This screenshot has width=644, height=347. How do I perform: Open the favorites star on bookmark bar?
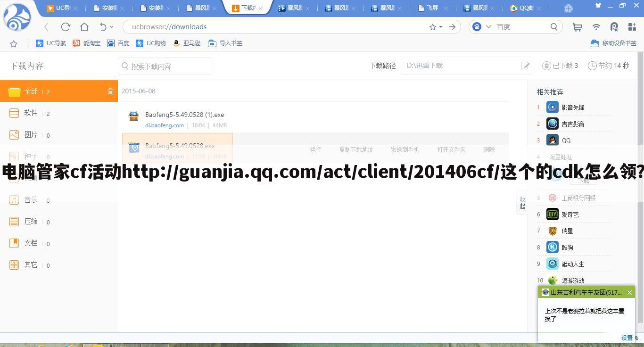coord(14,43)
